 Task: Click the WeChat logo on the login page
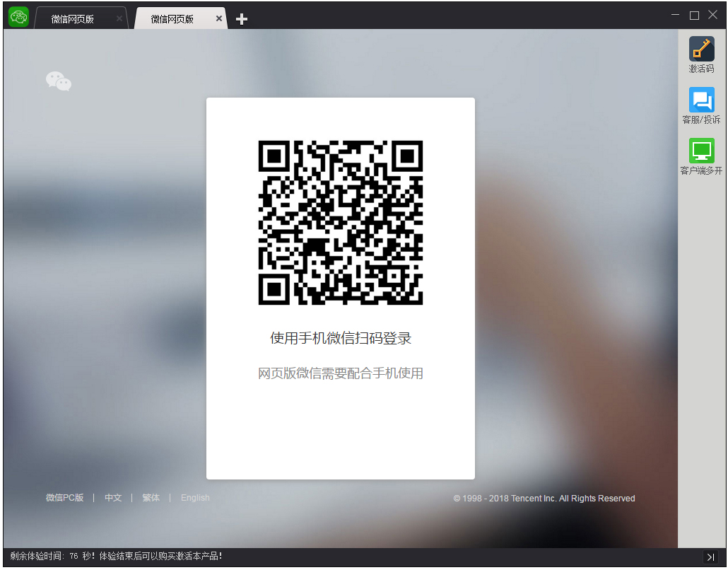point(59,81)
